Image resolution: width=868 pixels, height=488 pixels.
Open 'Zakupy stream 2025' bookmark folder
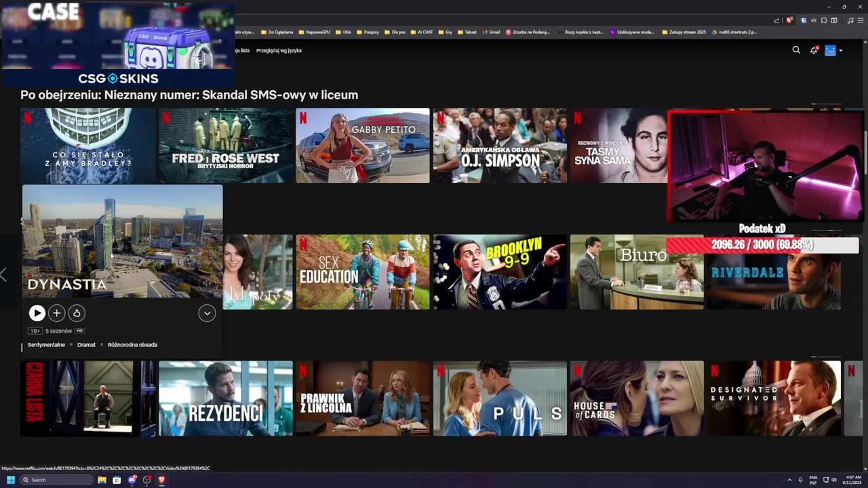tap(684, 32)
